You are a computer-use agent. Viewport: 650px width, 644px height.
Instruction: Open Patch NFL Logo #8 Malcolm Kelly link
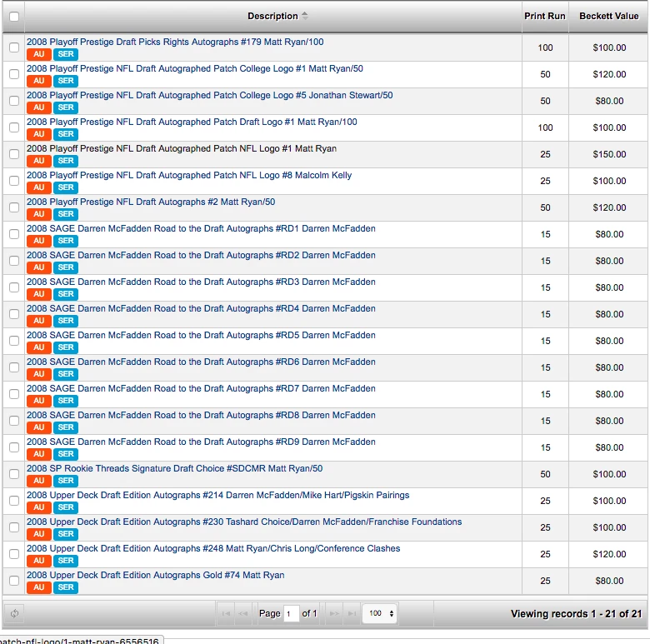coord(189,175)
